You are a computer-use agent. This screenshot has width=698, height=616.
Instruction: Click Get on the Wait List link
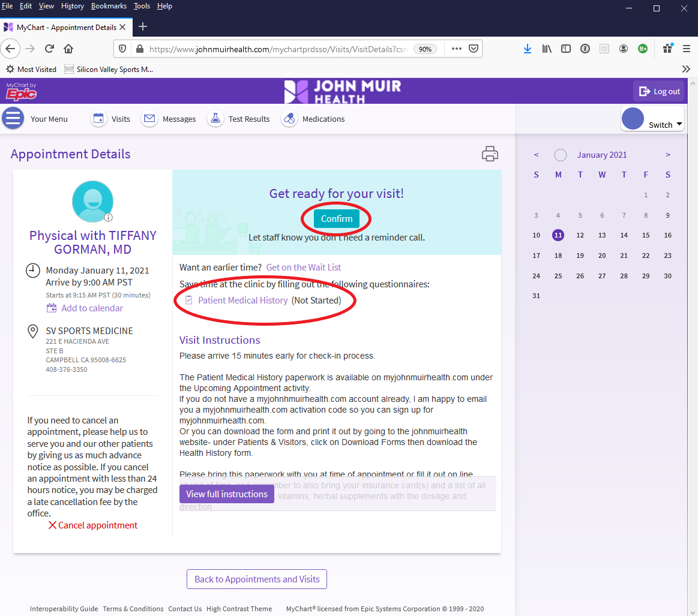(304, 268)
